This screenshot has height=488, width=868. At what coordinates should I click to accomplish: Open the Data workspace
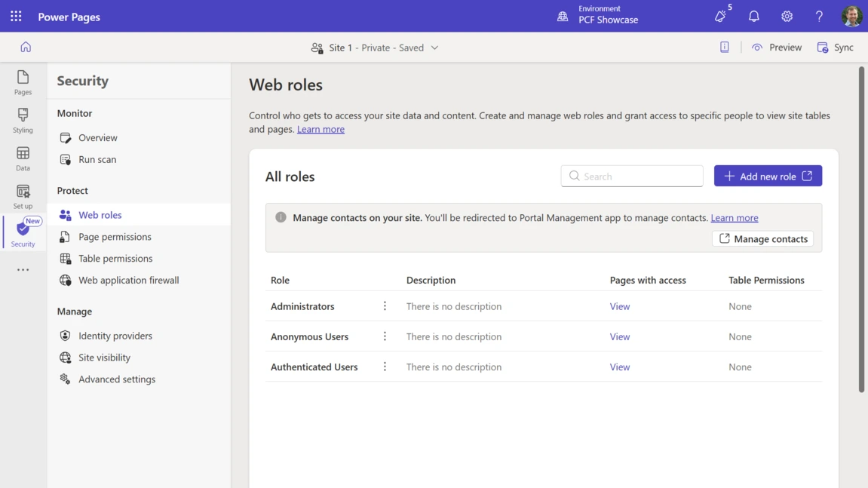tap(23, 158)
